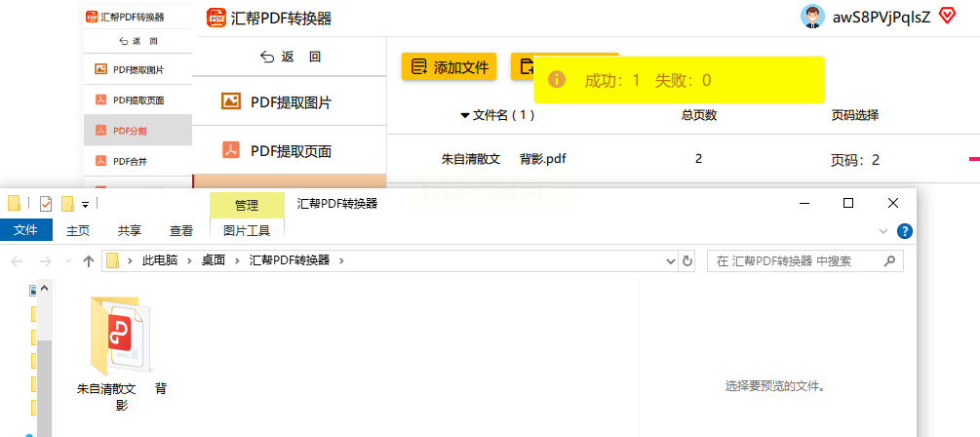This screenshot has height=437, width=980.
Task: Click the 页码:2 page selection
Action: pos(855,160)
